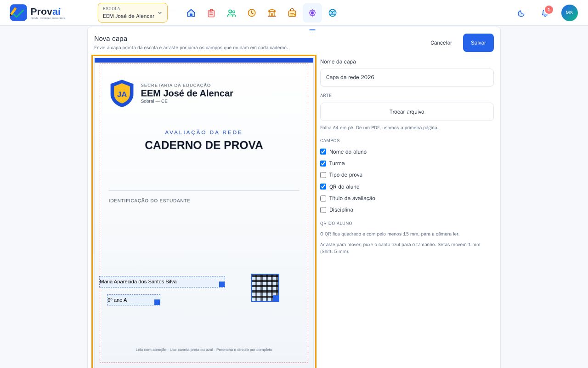Viewport: 588px width, 368px height.
Task: Uncheck QR do aluno checkbox
Action: [x=323, y=187]
